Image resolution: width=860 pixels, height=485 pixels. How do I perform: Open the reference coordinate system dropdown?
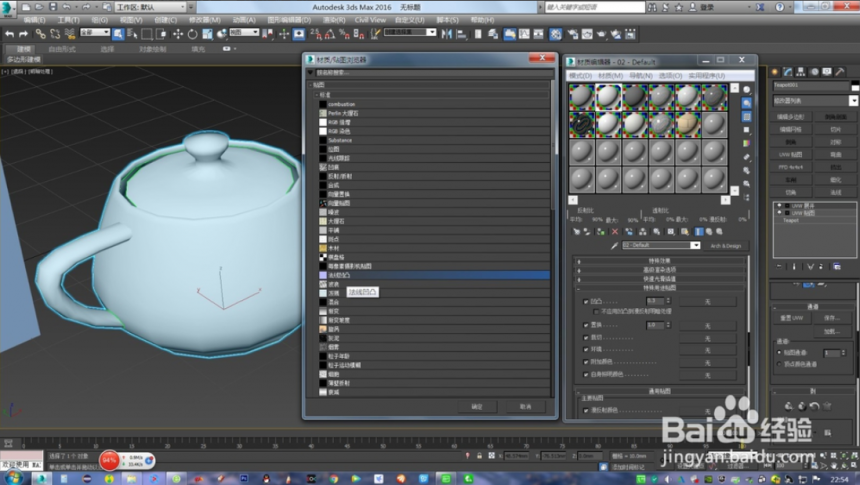(x=244, y=33)
